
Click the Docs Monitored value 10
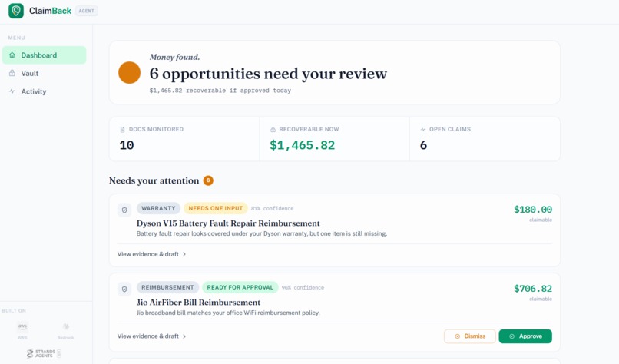(127, 145)
